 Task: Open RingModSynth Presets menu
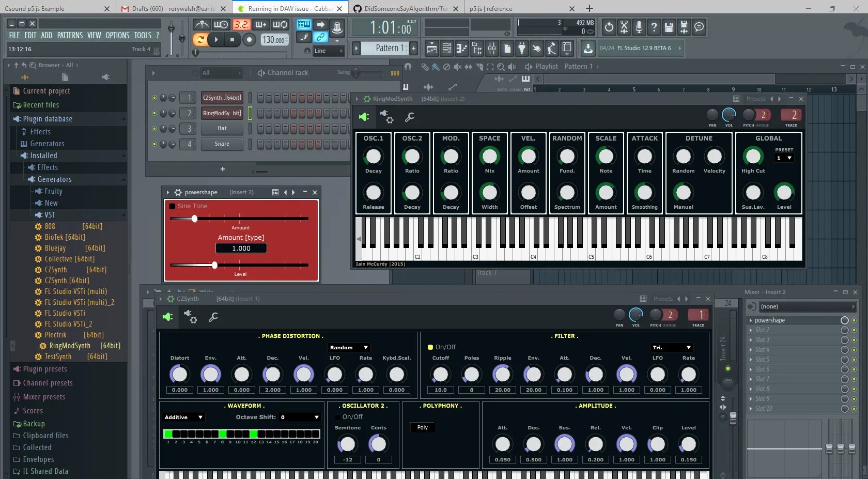tap(756, 99)
